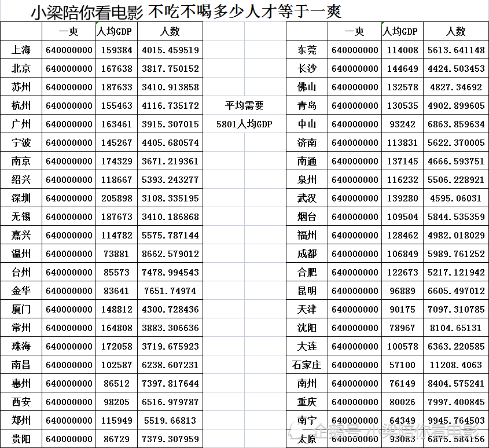Select the 中山 city cell
Viewport: 489px width, 448px height.
click(307, 123)
